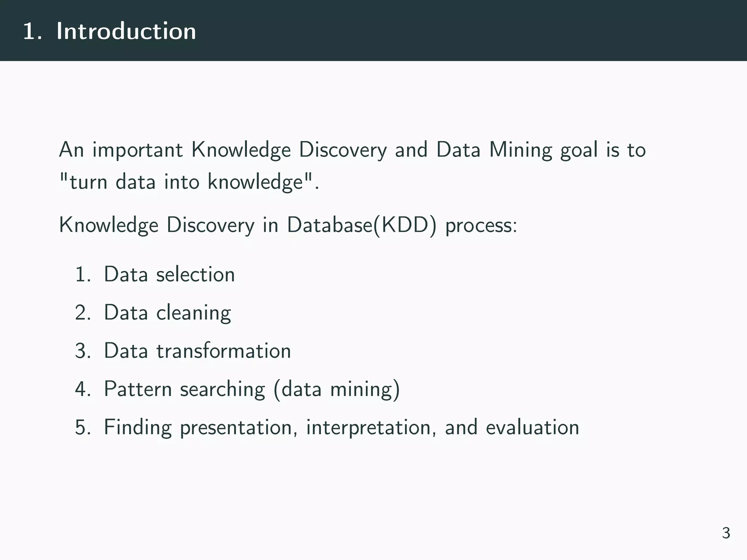Click the words "An important" starting the paragraph

[x=121, y=150]
